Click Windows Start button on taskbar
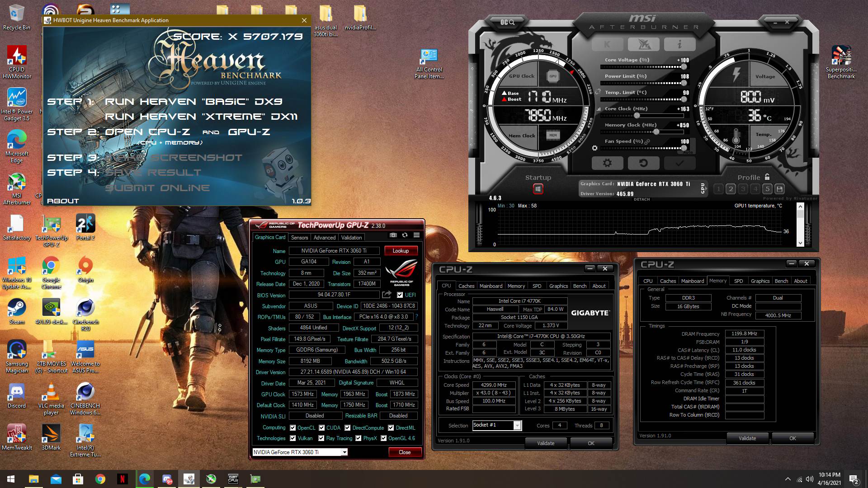The width and height of the screenshot is (868, 488). point(11,479)
